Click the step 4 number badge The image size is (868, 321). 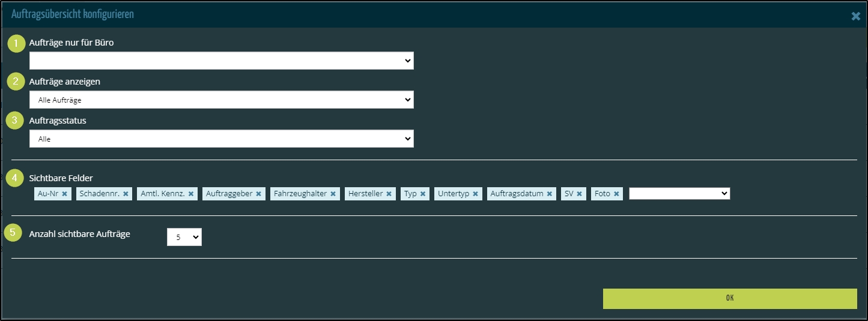[x=15, y=178]
